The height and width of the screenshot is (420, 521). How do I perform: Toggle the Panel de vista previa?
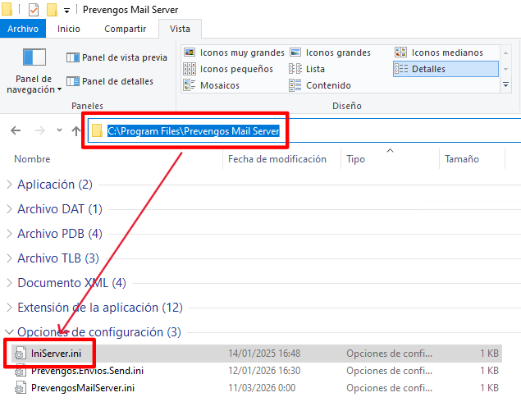[x=117, y=57]
